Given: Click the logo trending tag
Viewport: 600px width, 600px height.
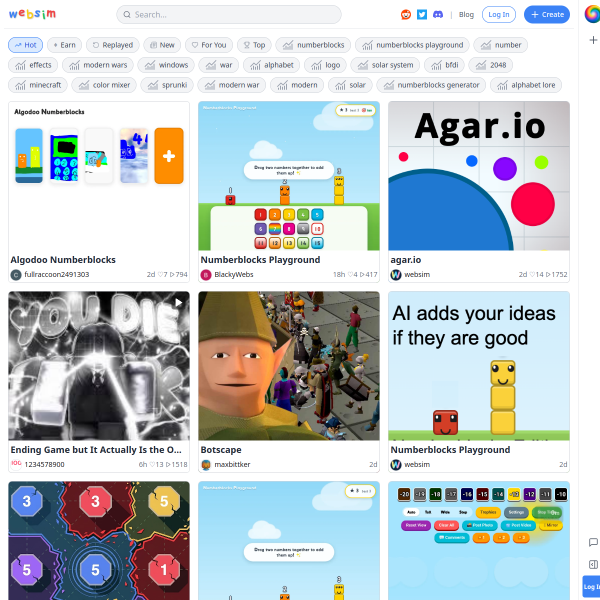Looking at the screenshot, I should [x=325, y=65].
